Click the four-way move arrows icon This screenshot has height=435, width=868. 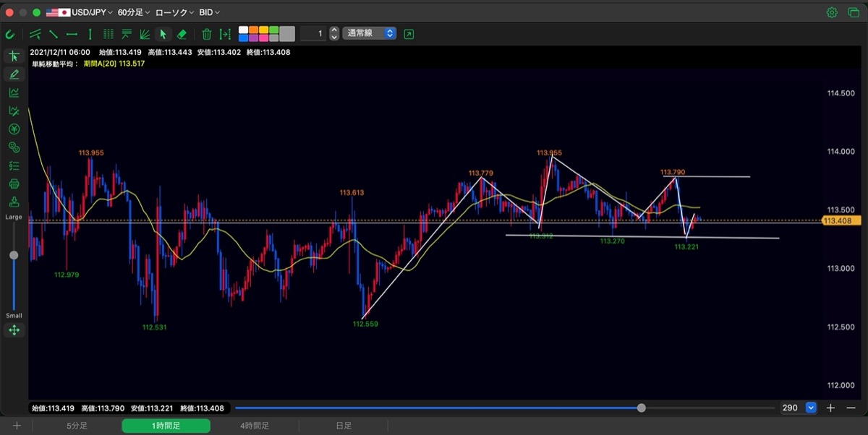click(14, 331)
